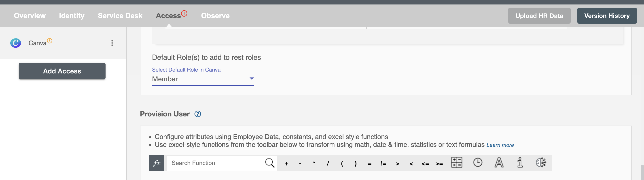Select the Access tab
Screen dimensions: 644x180
click(x=168, y=16)
